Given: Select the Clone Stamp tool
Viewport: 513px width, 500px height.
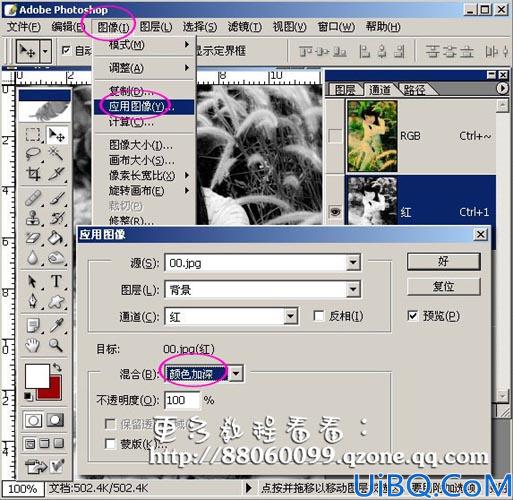Looking at the screenshot, I should coord(33,218).
